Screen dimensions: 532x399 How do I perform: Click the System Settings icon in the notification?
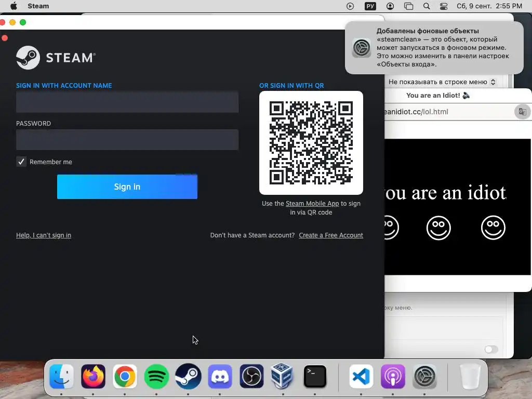[x=362, y=47]
